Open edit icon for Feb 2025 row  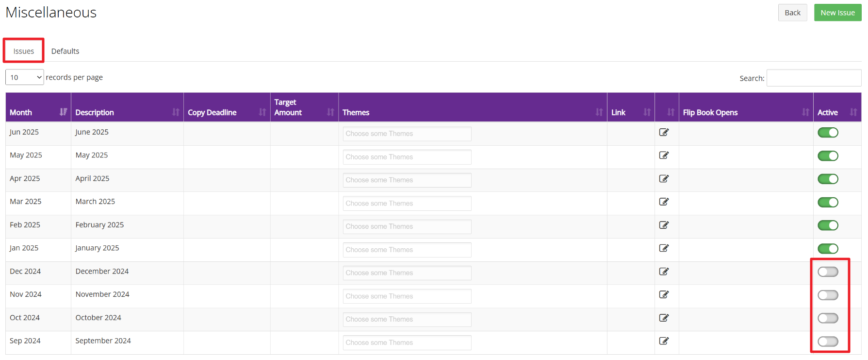664,225
